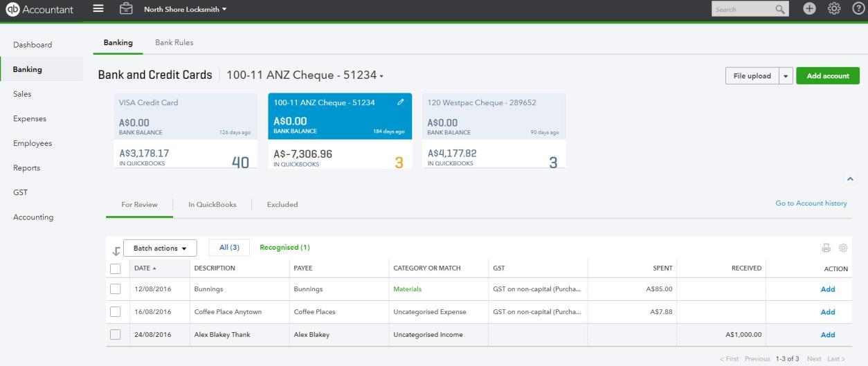The image size is (868, 366).
Task: Select the VISA Credit Card account card
Action: click(185, 131)
